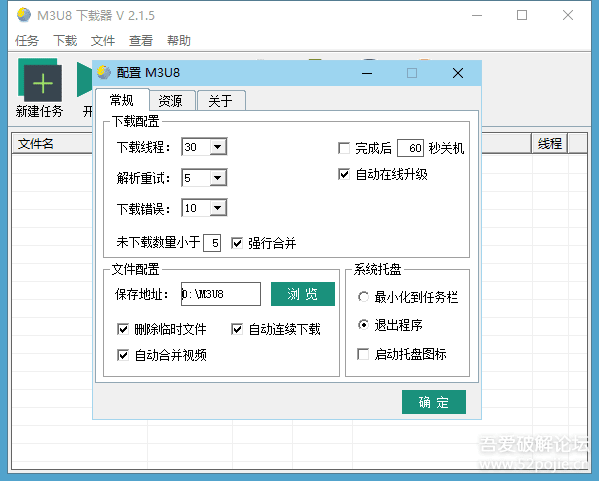599x481 pixels.
Task: Click the shutdown seconds field showing 60
Action: point(410,148)
